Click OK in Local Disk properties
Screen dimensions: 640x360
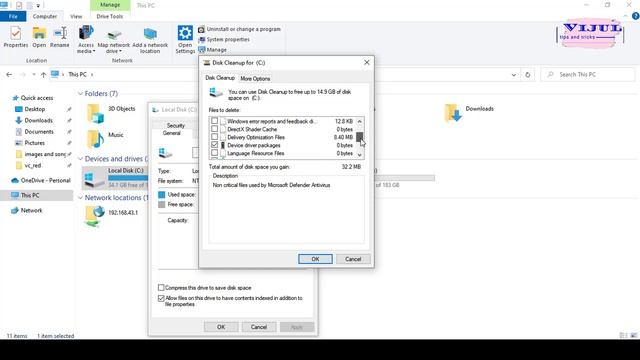tap(221, 327)
